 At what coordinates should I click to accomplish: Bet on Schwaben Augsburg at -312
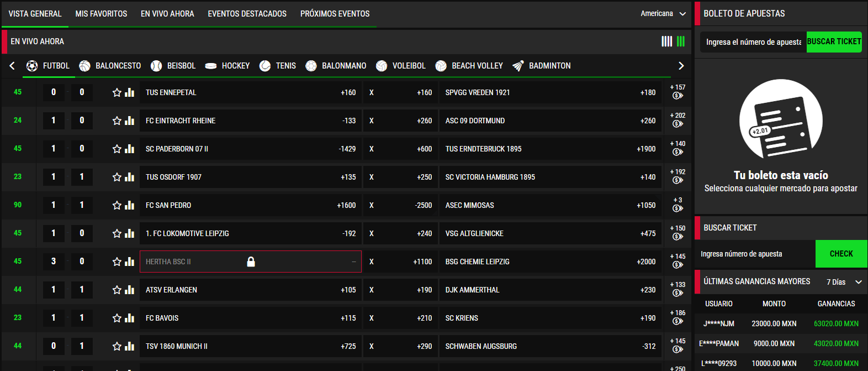[551, 346]
